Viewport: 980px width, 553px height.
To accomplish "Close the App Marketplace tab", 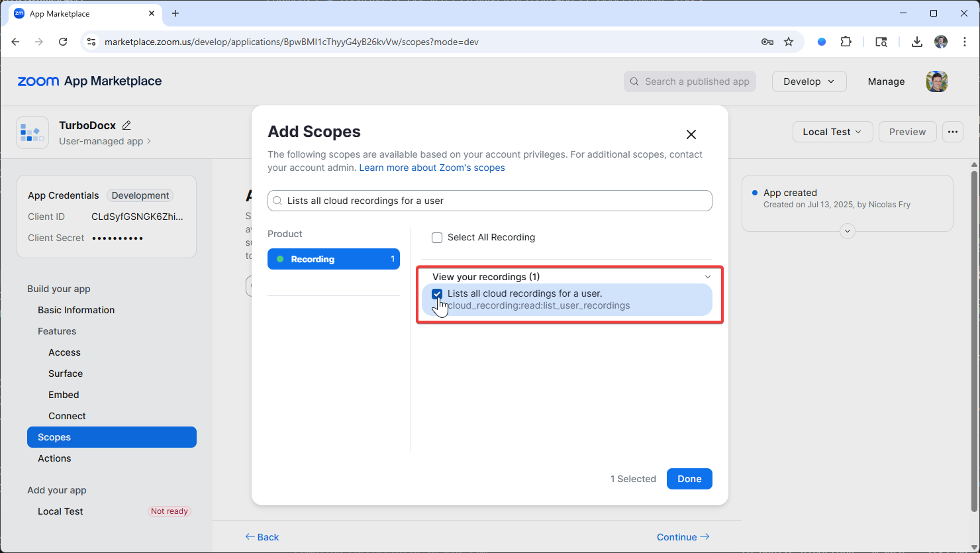I will [152, 13].
